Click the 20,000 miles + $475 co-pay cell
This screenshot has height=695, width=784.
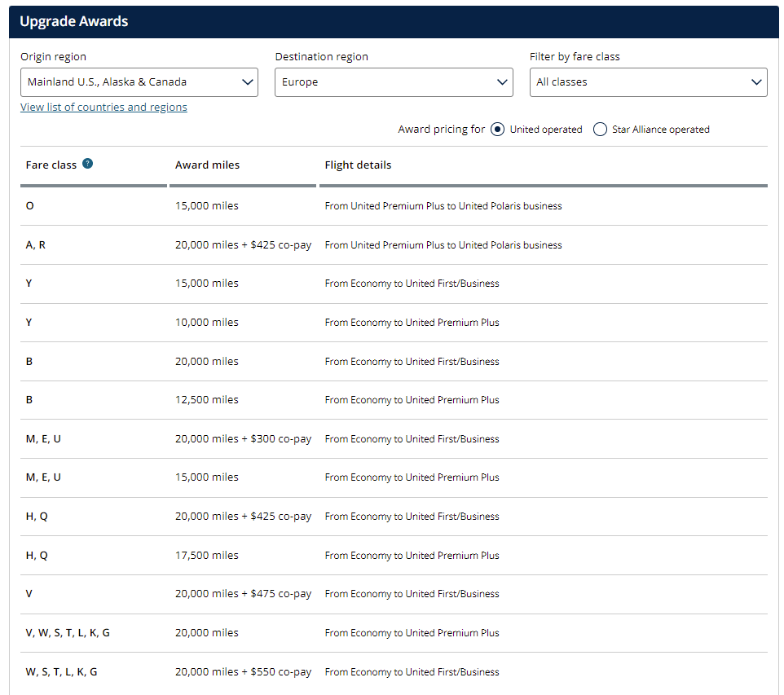tap(243, 593)
